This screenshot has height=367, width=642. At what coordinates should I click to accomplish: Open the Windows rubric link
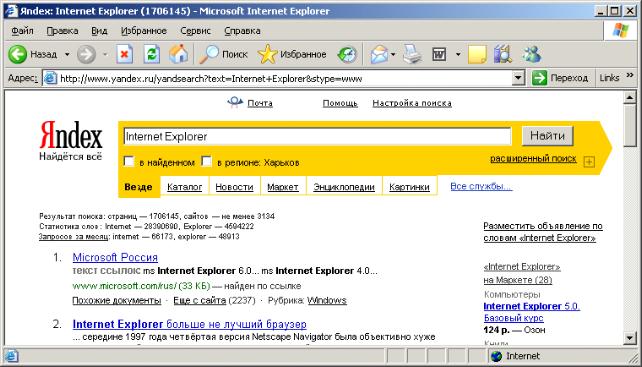(x=327, y=300)
